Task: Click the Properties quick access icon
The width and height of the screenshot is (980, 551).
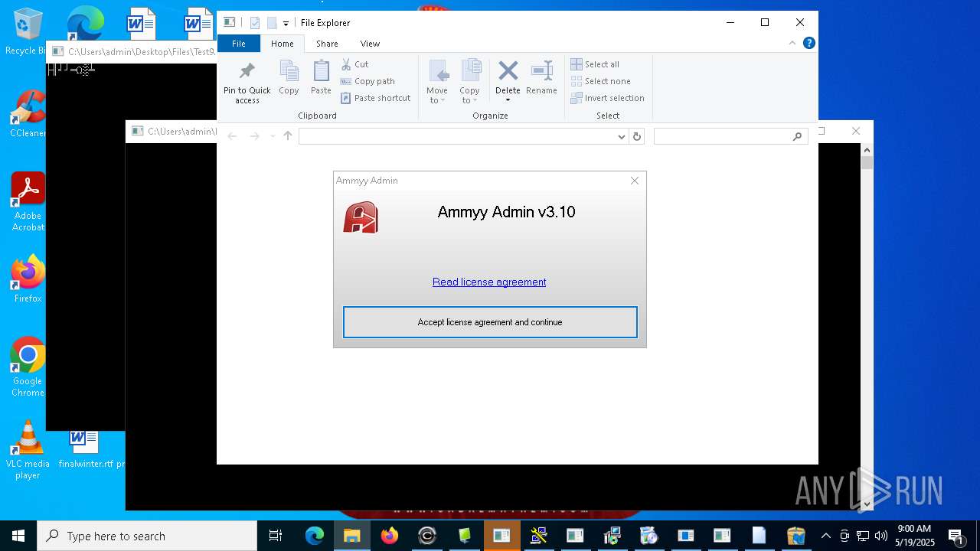Action: coord(255,23)
